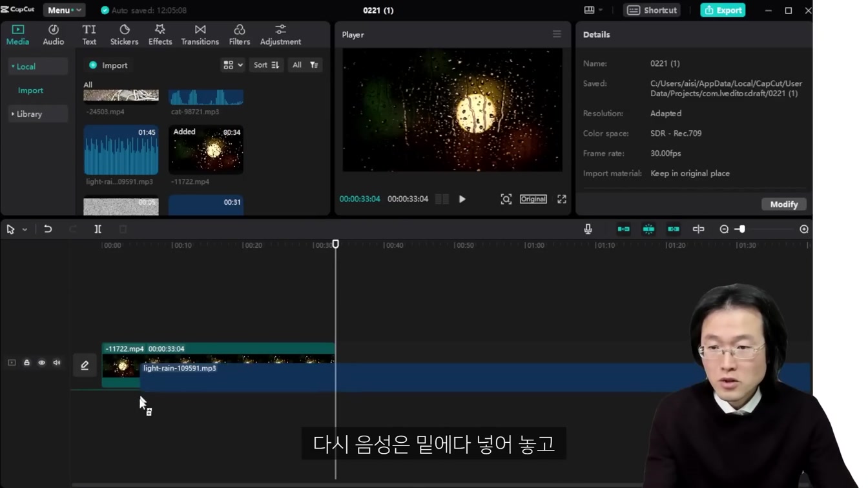
Task: Collapse the Local section
Action: [37, 66]
